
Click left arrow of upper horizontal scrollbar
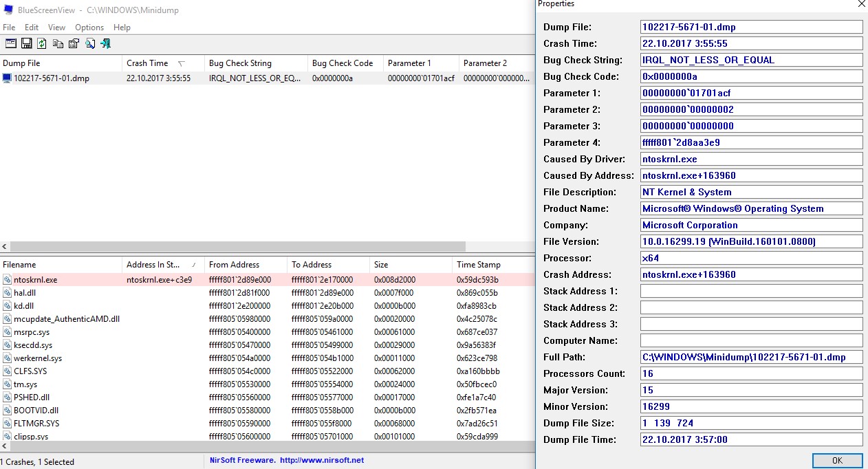(x=6, y=246)
